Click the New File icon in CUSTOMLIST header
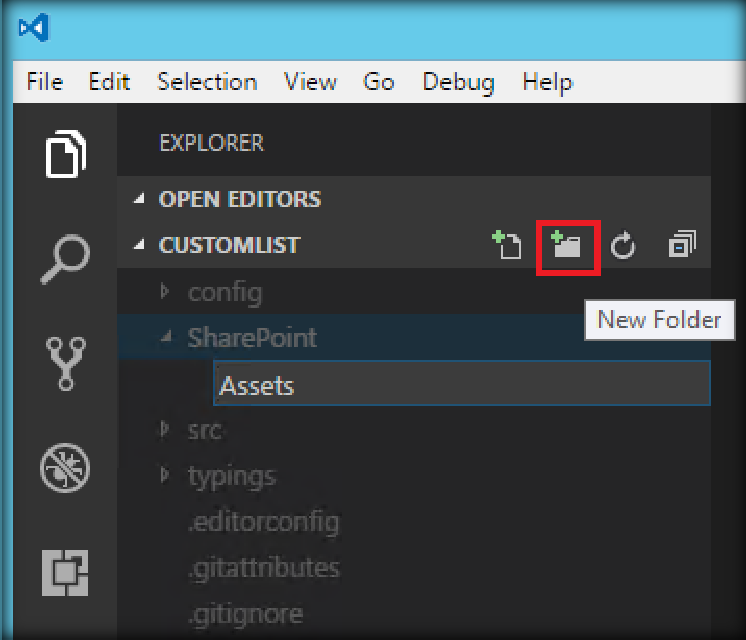 tap(507, 245)
